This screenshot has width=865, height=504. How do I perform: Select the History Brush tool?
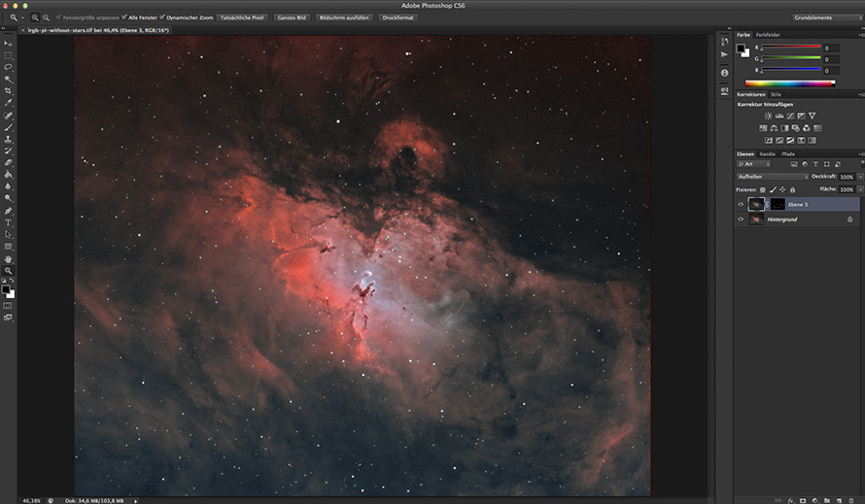click(9, 151)
